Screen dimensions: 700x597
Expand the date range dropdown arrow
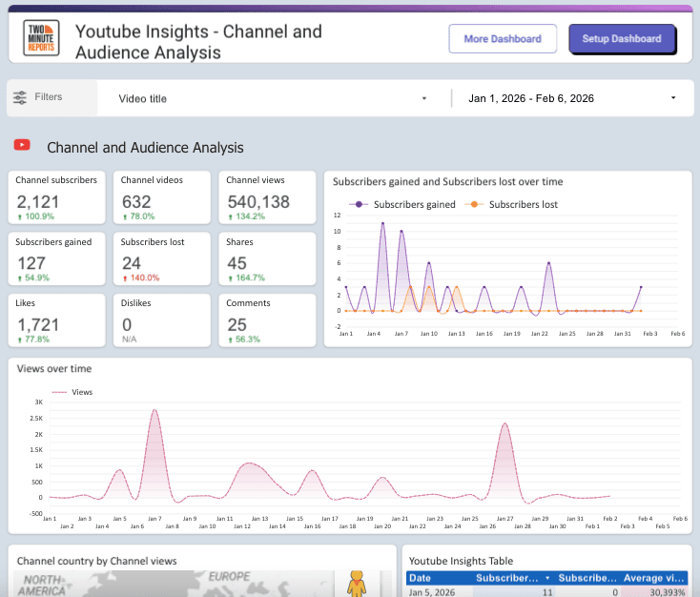[673, 98]
